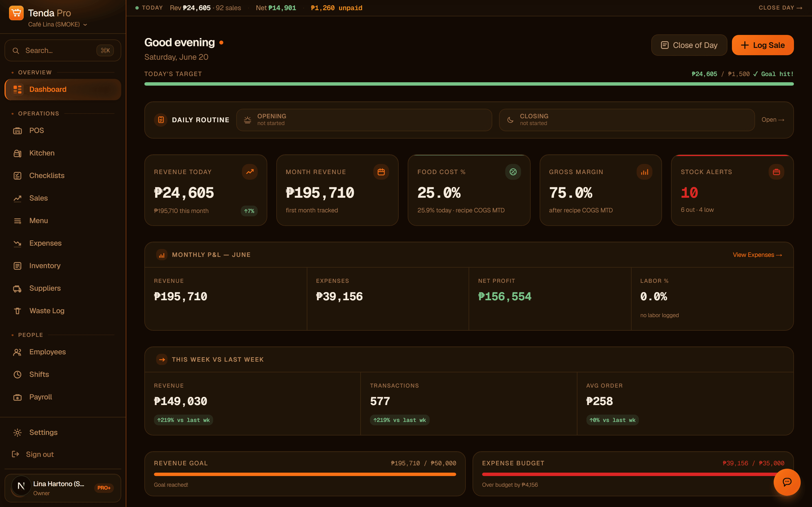Follow the View Expenses link

pos(757,255)
